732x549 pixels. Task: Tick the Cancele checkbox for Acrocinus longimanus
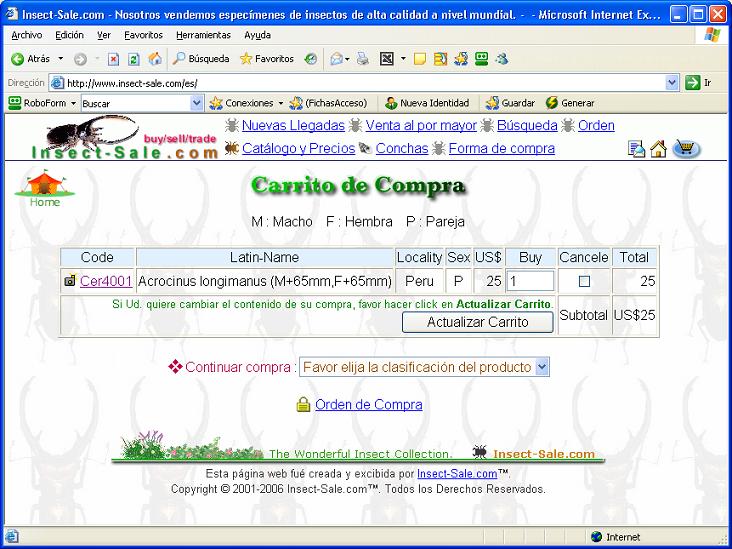click(x=584, y=282)
